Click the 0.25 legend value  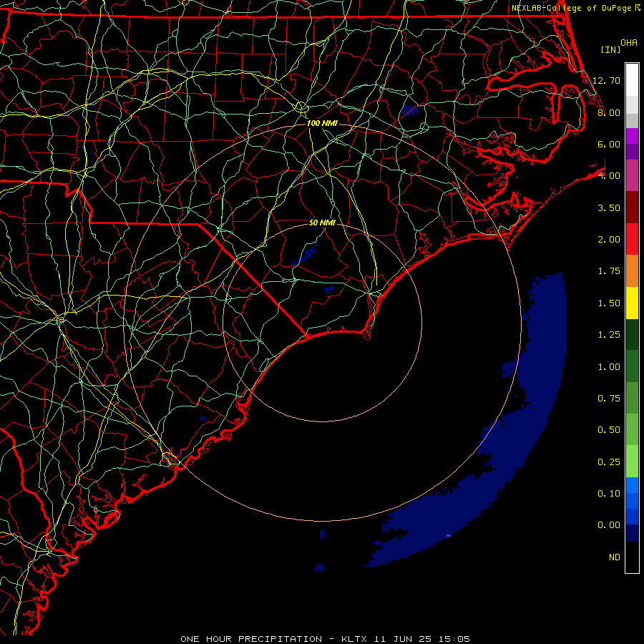609,462
